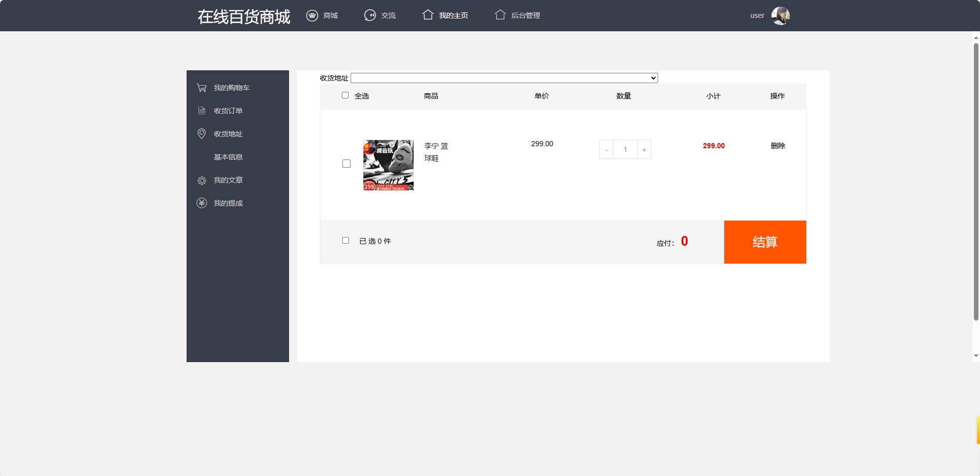Viewport: 980px width, 476px height.
Task: Click the 收货订单 order icon
Action: click(201, 110)
